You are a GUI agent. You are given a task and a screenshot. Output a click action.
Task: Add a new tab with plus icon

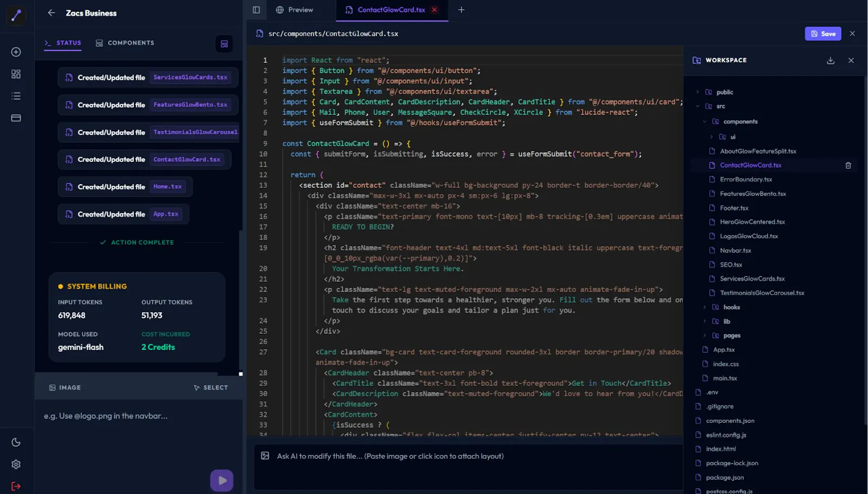461,10
